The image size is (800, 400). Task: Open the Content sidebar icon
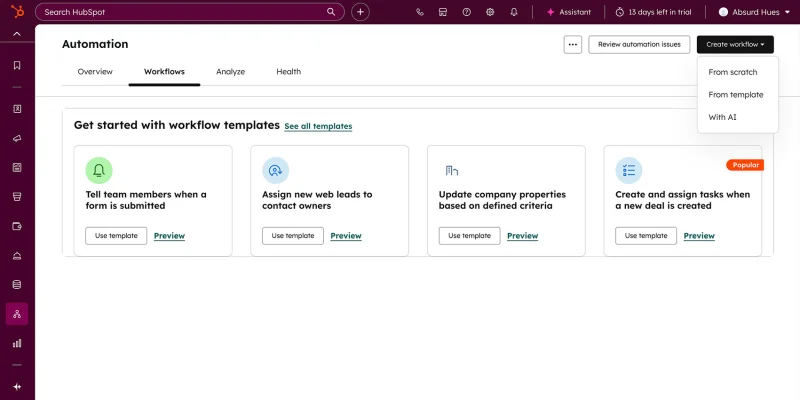[x=17, y=167]
